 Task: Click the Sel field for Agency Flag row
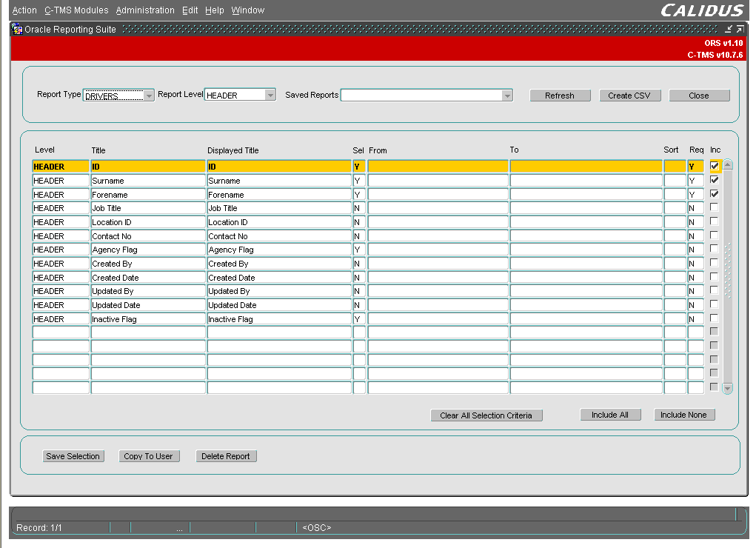click(x=358, y=250)
